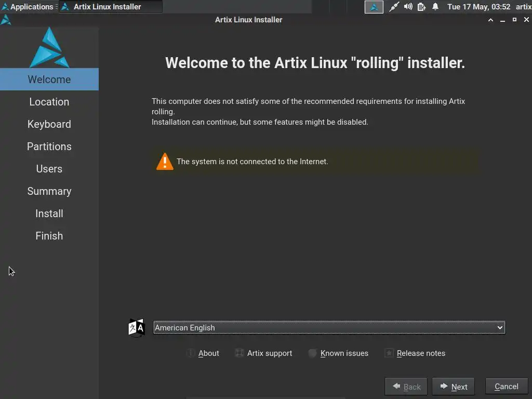Click the date and time clock
Image resolution: width=532 pixels, height=399 pixels.
click(478, 7)
